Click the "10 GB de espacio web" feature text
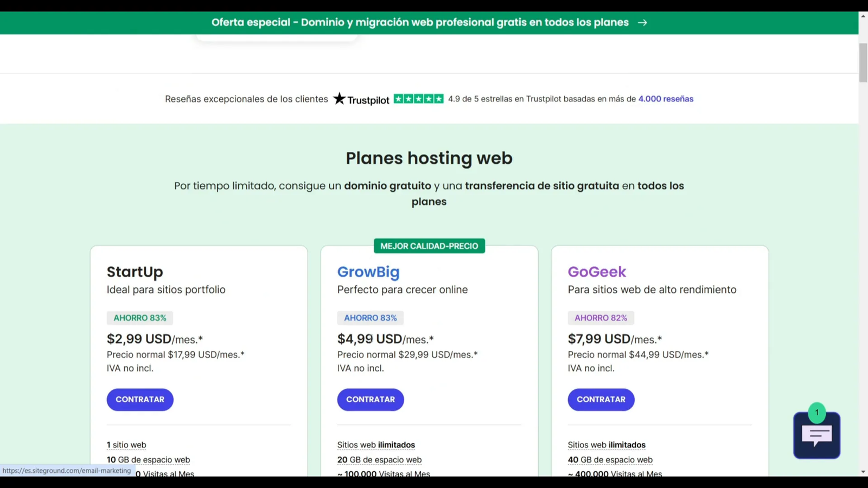 click(x=148, y=459)
